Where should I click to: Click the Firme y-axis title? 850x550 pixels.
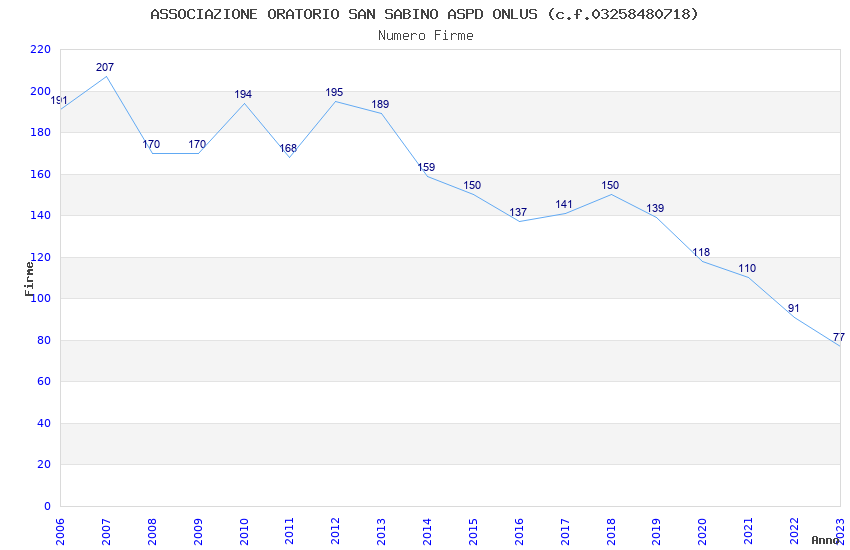click(x=29, y=279)
